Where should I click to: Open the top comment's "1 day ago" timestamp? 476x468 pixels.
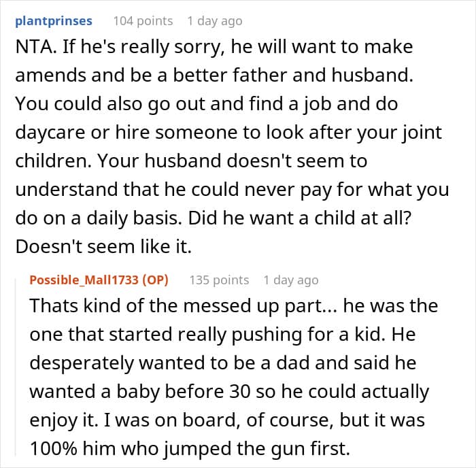pyautogui.click(x=215, y=21)
